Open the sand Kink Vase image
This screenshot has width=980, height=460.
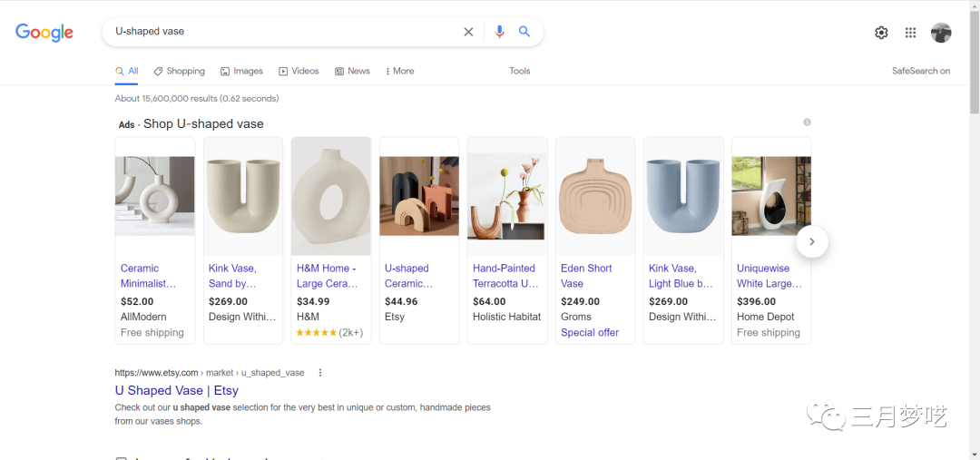pyautogui.click(x=243, y=196)
